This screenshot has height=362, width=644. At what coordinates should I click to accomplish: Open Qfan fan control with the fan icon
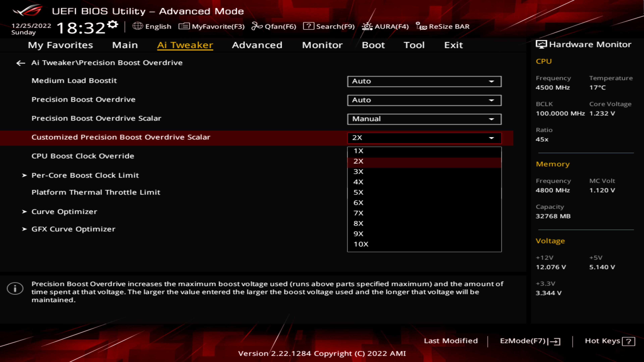257,26
